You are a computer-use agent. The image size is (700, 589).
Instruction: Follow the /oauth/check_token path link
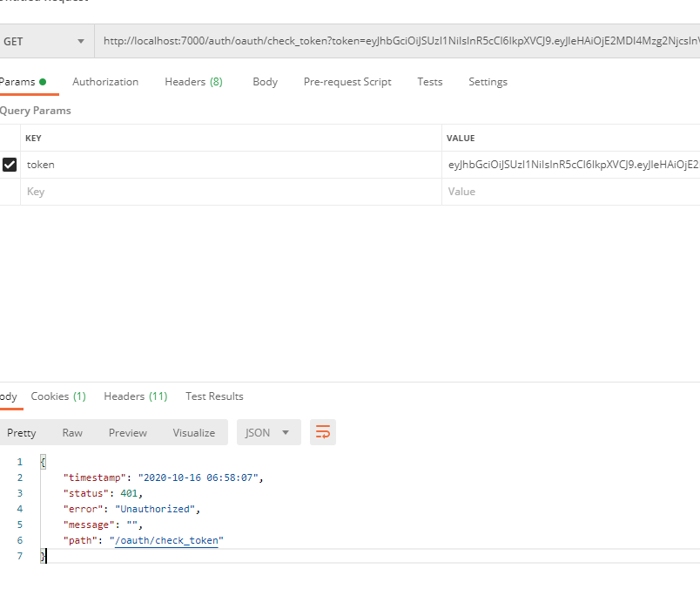(x=169, y=541)
